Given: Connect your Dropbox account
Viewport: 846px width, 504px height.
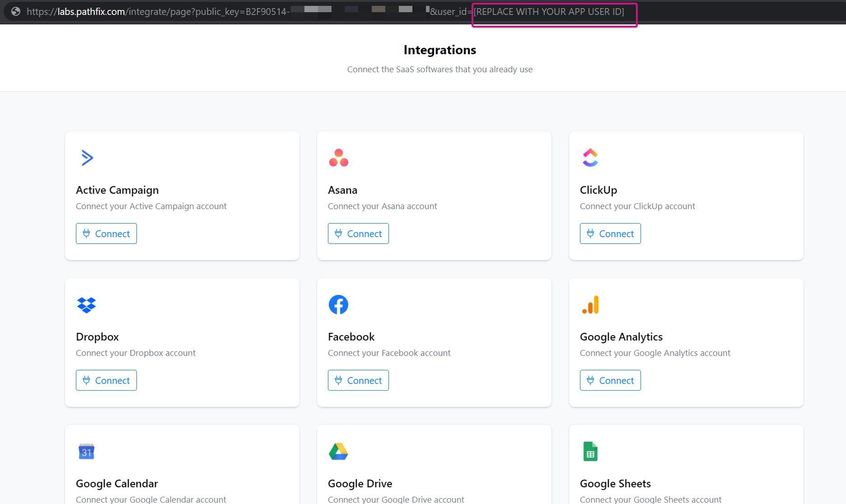Looking at the screenshot, I should pos(106,380).
